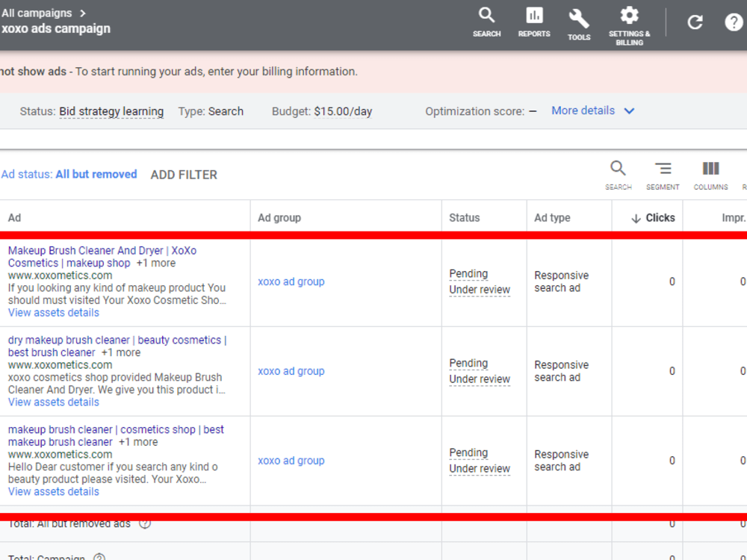Open the Reports menu icon
The height and width of the screenshot is (560, 747).
point(534,22)
